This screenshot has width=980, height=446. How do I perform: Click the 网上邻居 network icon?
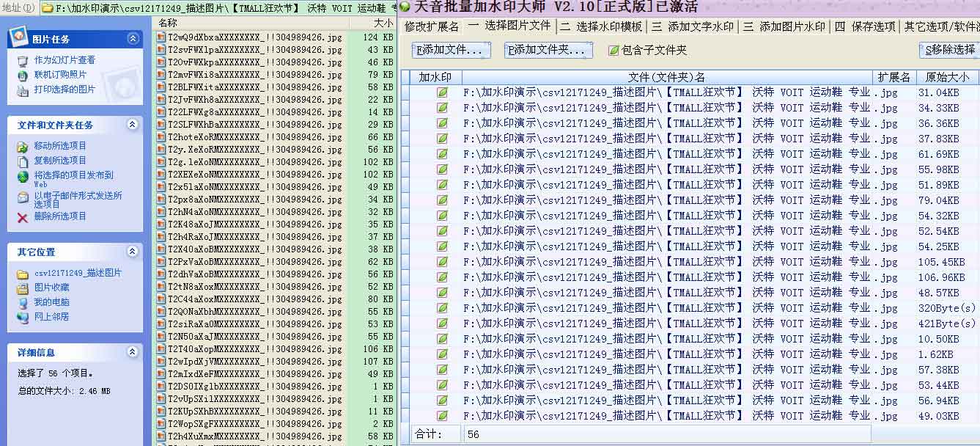pyautogui.click(x=23, y=317)
